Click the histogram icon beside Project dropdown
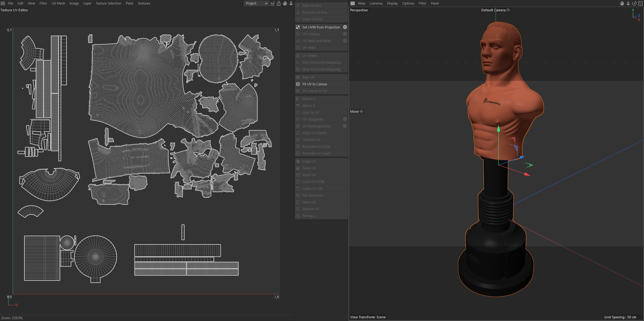The image size is (644, 321). pyautogui.click(x=272, y=3)
